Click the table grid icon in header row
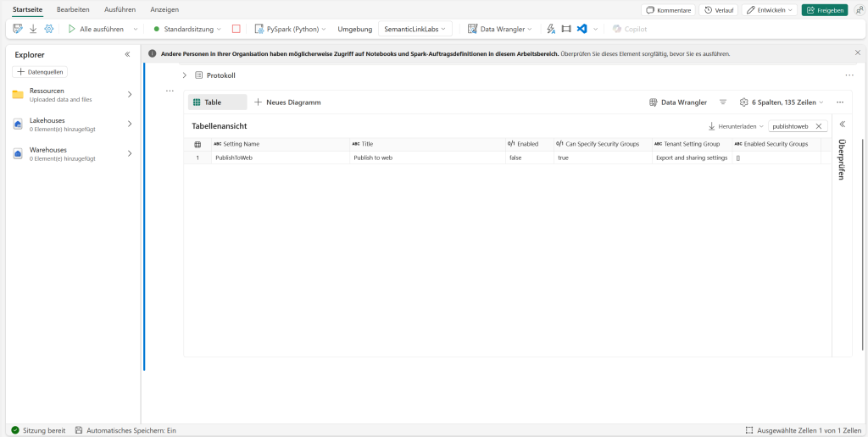This screenshot has width=868, height=437. point(198,144)
